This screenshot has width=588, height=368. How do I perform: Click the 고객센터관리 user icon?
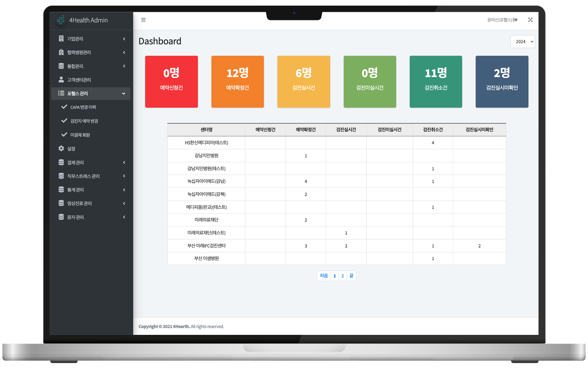tap(61, 80)
